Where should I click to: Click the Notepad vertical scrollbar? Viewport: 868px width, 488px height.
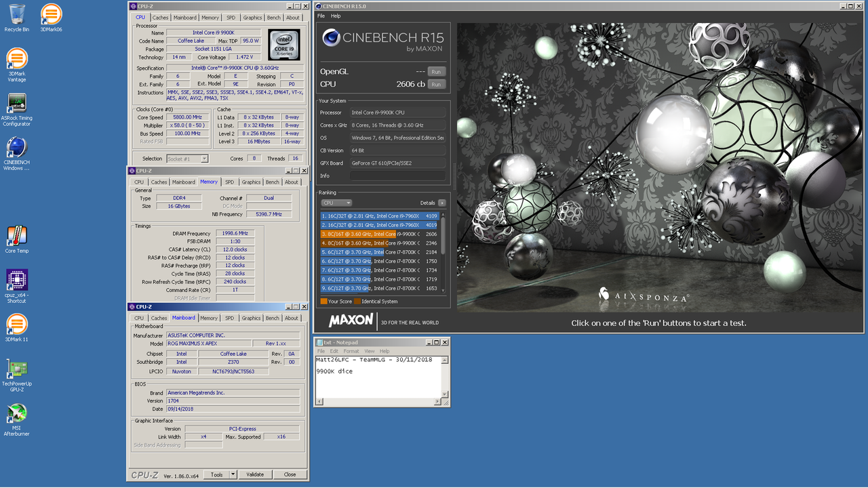tap(446, 377)
